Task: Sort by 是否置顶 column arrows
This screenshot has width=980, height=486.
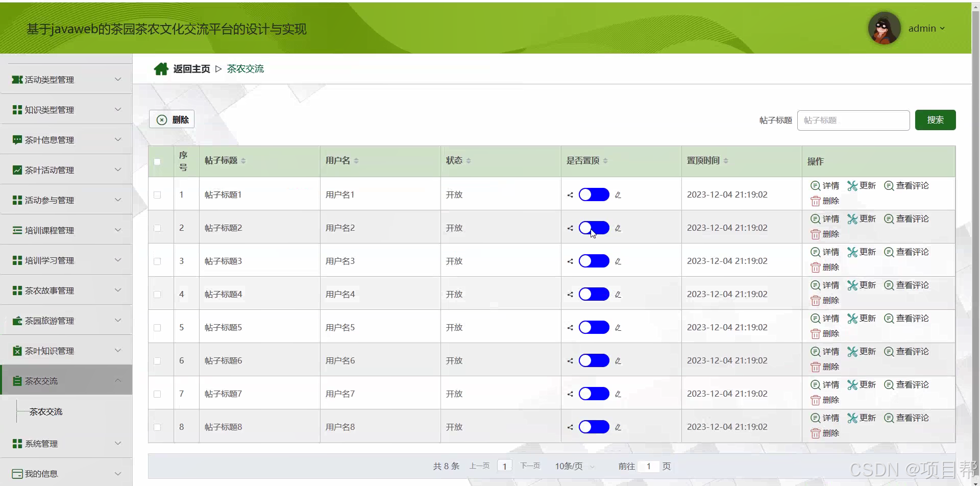Action: click(x=605, y=161)
